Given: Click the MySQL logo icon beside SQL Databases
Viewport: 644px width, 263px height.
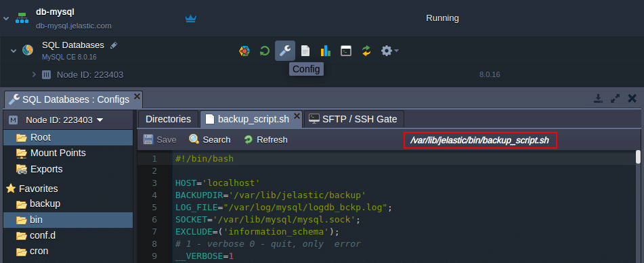Looking at the screenshot, I should click(28, 51).
